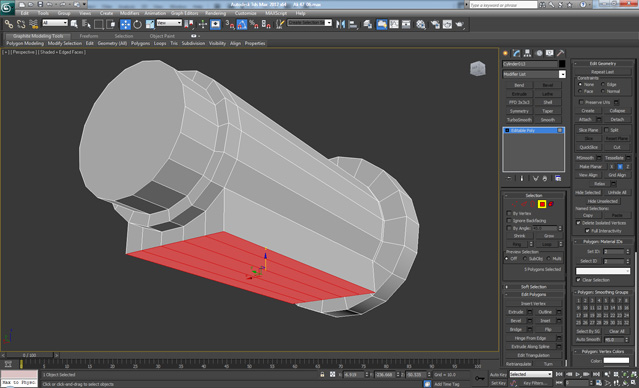Open the Create command panel tab
The image size is (639, 388).
(506, 53)
